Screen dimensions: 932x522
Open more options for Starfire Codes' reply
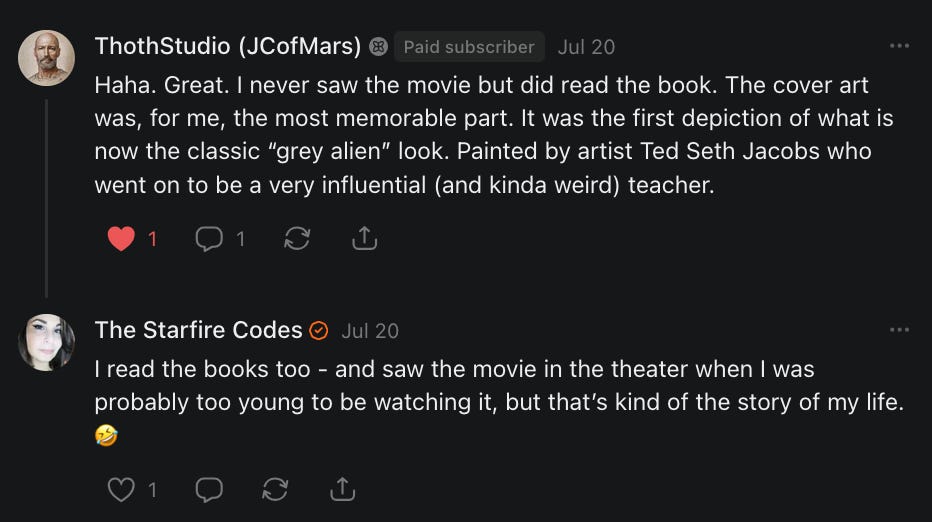899,330
